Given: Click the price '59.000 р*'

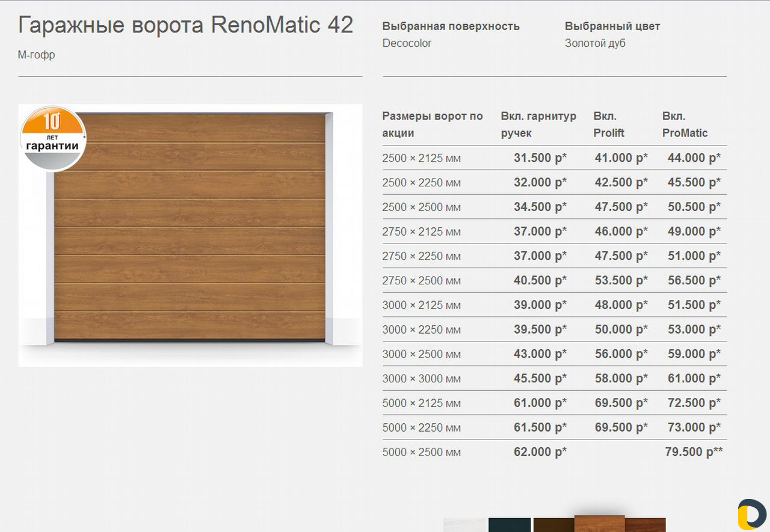Looking at the screenshot, I should click(x=694, y=354).
